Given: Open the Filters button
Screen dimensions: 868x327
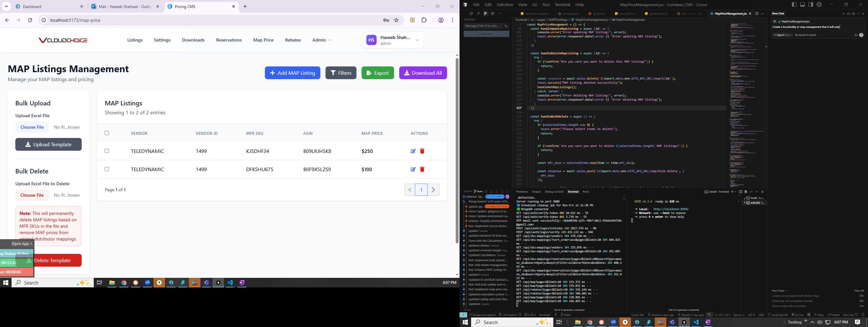Looking at the screenshot, I should click(341, 73).
